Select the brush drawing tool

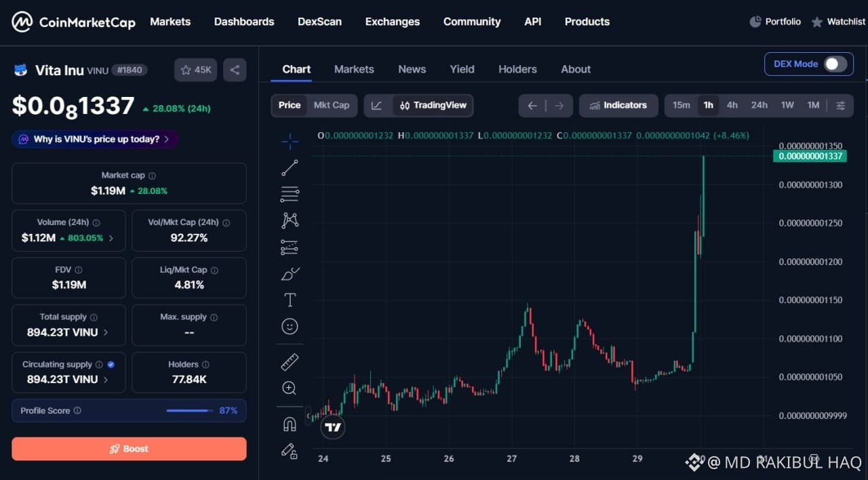[290, 274]
